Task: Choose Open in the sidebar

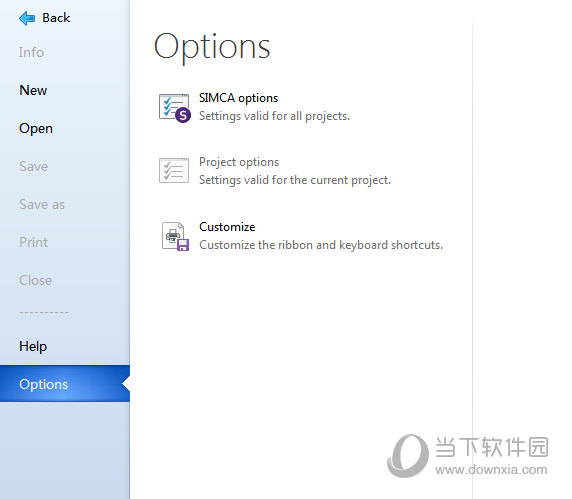Action: point(36,128)
